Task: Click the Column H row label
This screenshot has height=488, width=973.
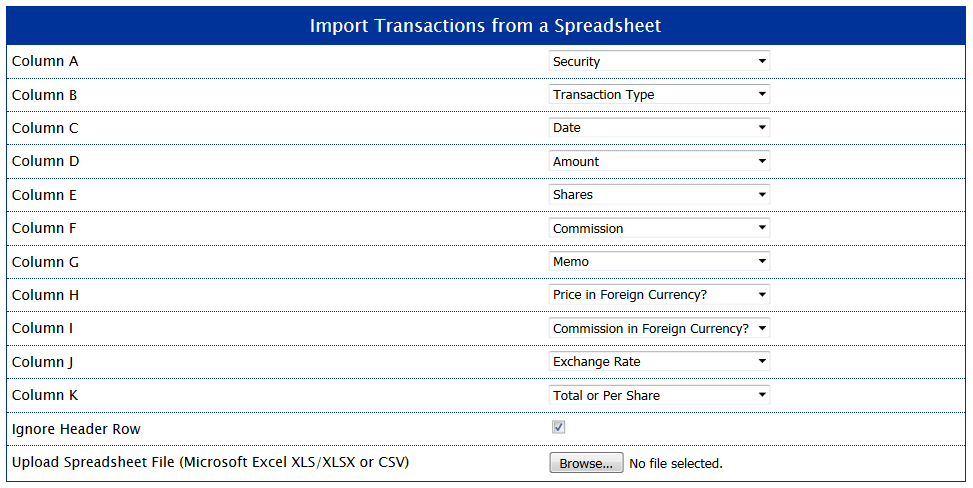Action: pos(45,295)
